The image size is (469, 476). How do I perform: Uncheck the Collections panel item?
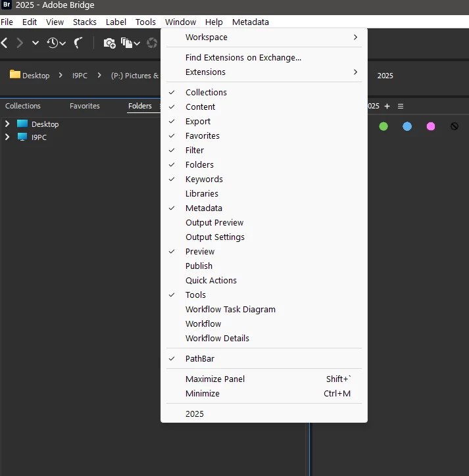(x=264, y=93)
